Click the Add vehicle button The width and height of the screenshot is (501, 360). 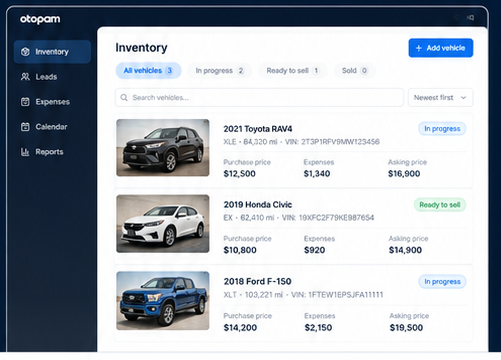pyautogui.click(x=441, y=48)
